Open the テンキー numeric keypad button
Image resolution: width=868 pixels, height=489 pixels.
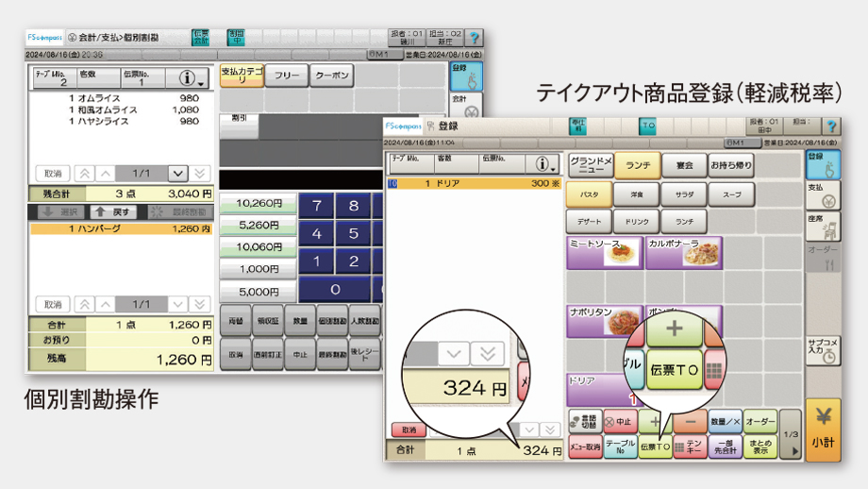[x=690, y=447]
